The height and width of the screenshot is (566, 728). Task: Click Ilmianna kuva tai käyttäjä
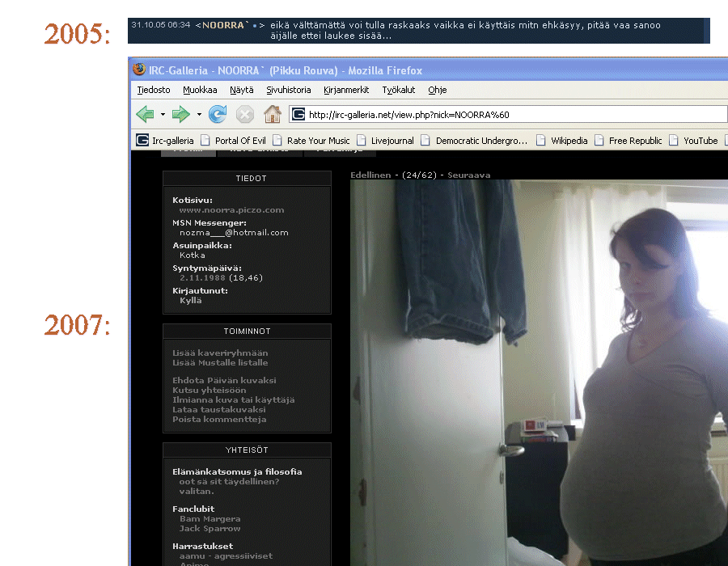pyautogui.click(x=234, y=399)
